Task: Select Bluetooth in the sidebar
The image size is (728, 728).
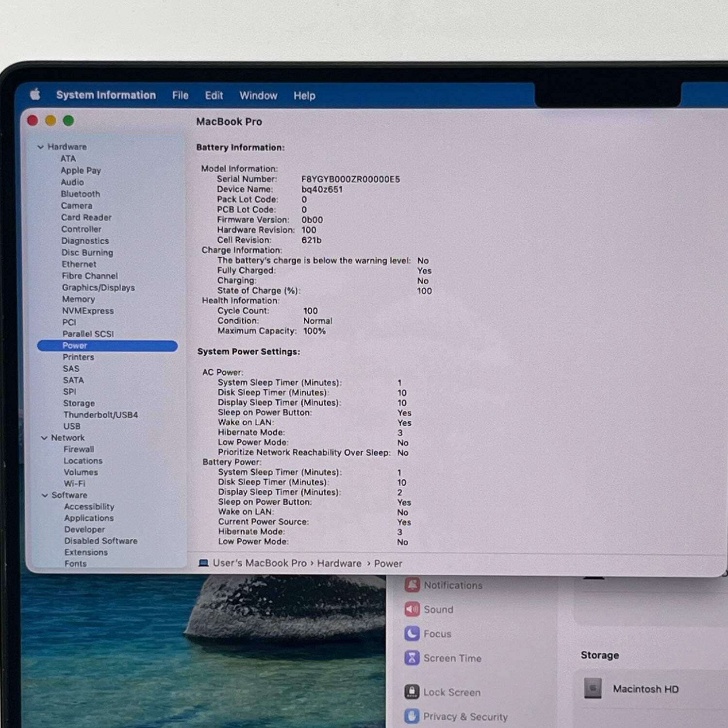Action: (x=80, y=194)
